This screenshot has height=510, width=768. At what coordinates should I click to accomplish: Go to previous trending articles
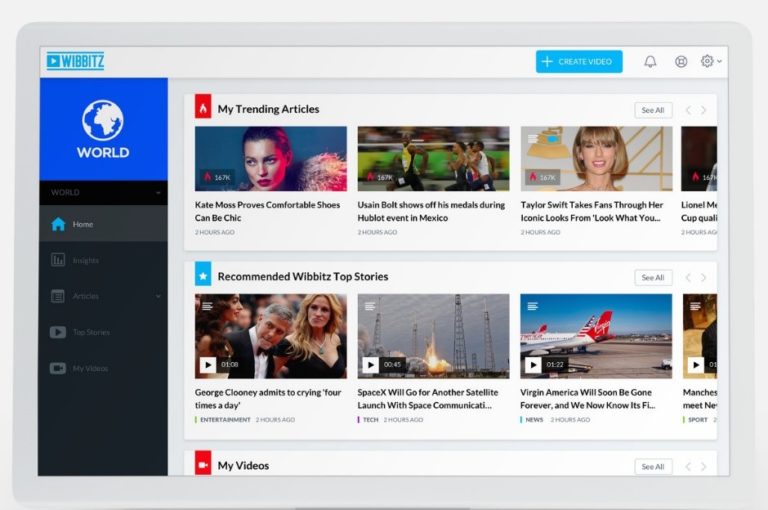(688, 110)
